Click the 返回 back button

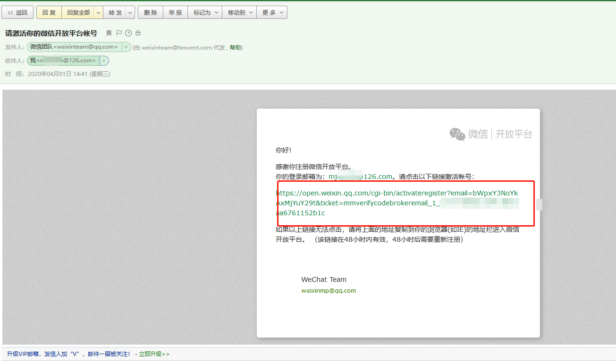tap(17, 13)
